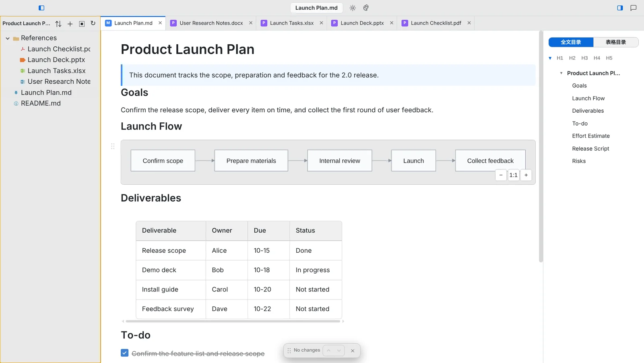
Task: Close the Launch Deck.pptx tab
Action: pos(392,23)
